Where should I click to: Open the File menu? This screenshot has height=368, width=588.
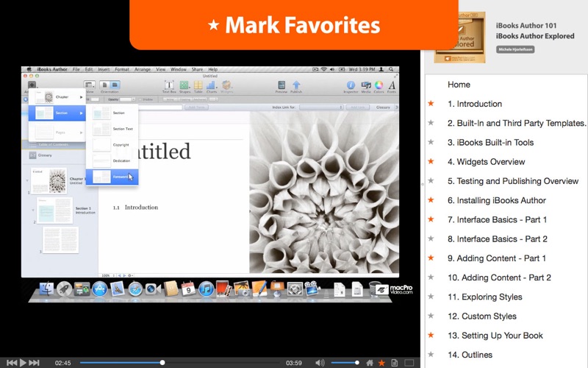coord(76,69)
